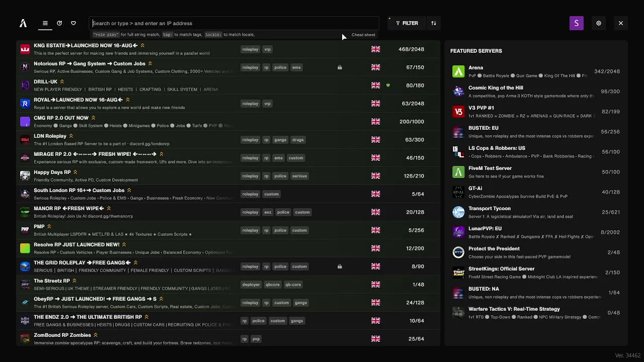The width and height of the screenshot is (644, 362).
Task: Click the MIRAGE RP 2.0 server icon
Action: pos(25,158)
